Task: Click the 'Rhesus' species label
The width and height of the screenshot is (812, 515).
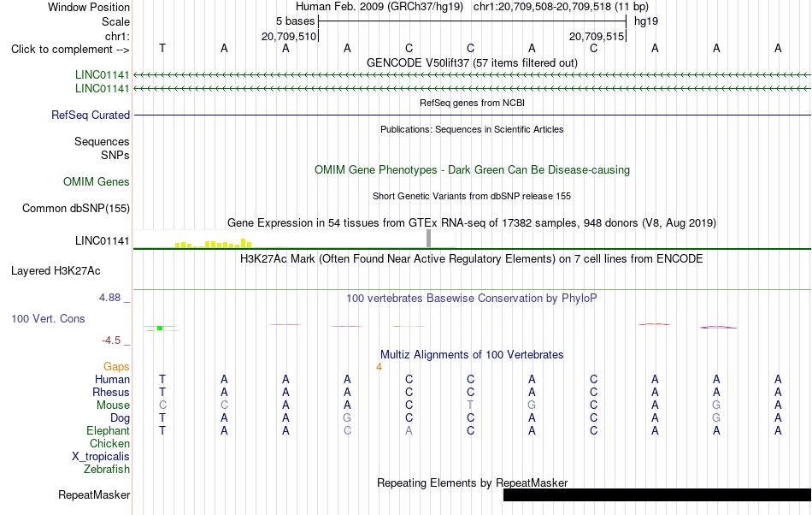Action: (111, 392)
